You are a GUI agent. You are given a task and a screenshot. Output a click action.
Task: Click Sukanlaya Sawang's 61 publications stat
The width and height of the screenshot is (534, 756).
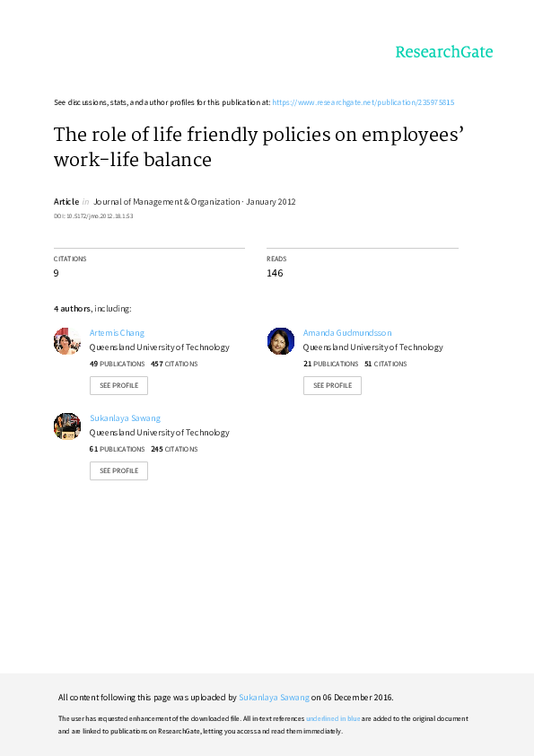[117, 449]
